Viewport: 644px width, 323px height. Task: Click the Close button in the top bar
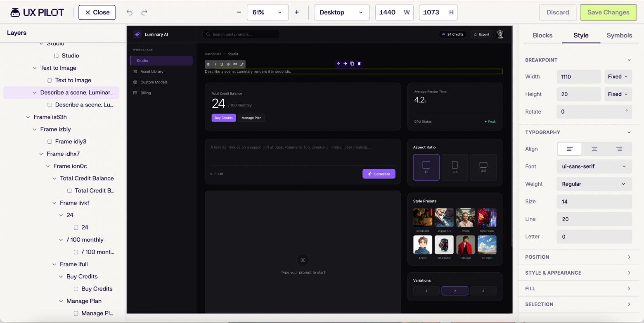click(x=97, y=12)
